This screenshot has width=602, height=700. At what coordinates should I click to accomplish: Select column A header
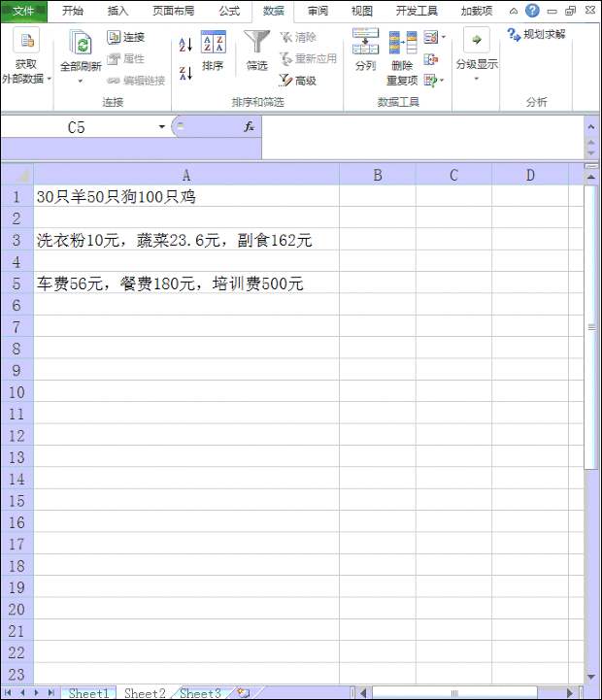(186, 175)
